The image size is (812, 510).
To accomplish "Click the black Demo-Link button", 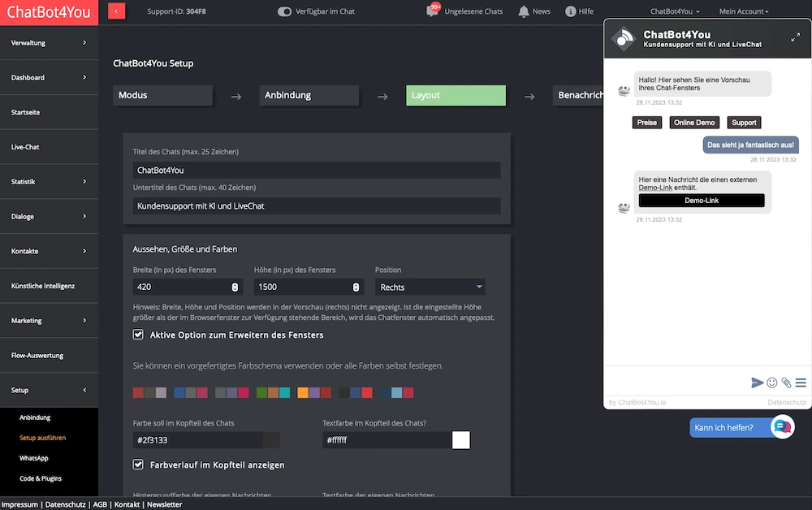I will coord(702,201).
